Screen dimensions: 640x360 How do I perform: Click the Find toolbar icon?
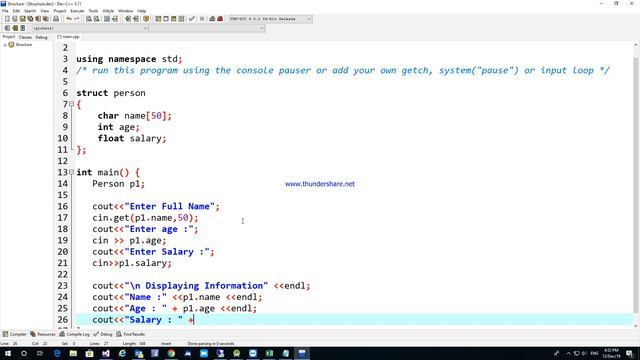pyautogui.click(x=89, y=19)
